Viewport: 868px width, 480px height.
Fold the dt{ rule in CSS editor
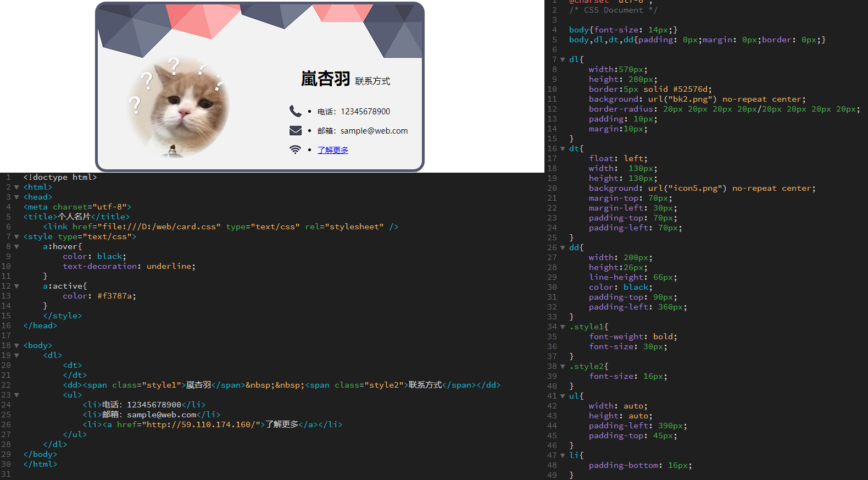[x=563, y=149]
